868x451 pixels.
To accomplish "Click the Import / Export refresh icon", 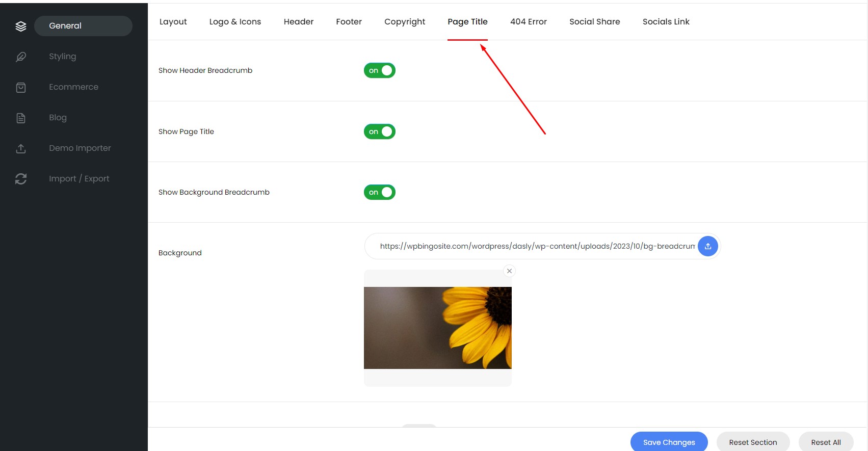I will pyautogui.click(x=21, y=179).
